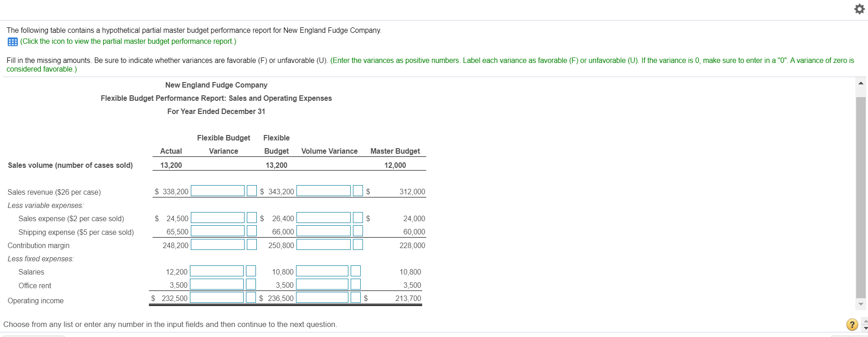Click the report scrollbar up arrow

pos(861,83)
